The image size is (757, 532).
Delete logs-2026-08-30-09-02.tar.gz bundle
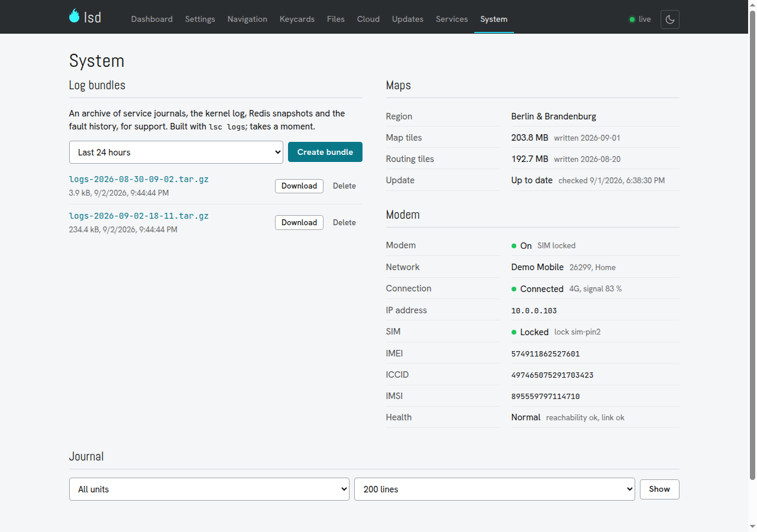tap(344, 186)
